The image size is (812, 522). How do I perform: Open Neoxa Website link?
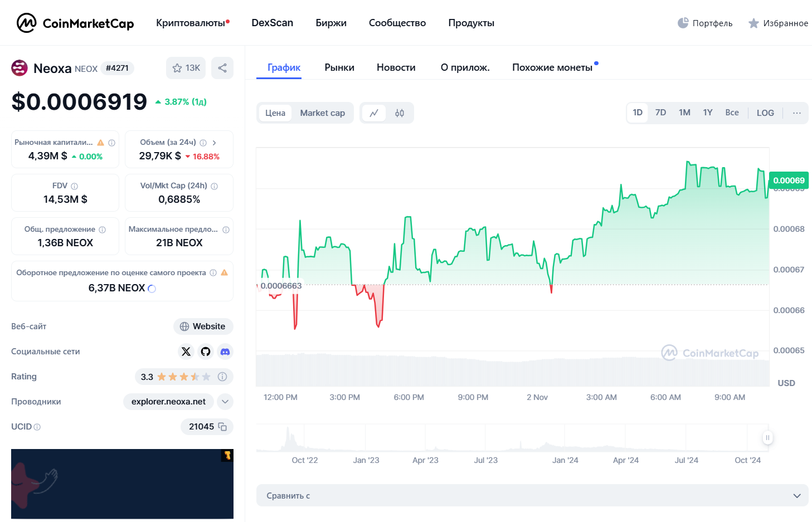pos(203,326)
